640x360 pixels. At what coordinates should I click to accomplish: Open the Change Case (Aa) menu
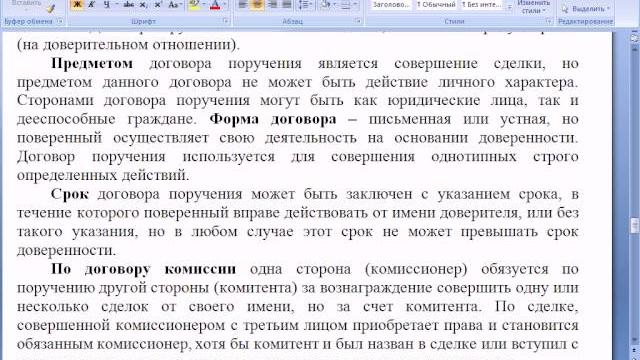(x=174, y=5)
